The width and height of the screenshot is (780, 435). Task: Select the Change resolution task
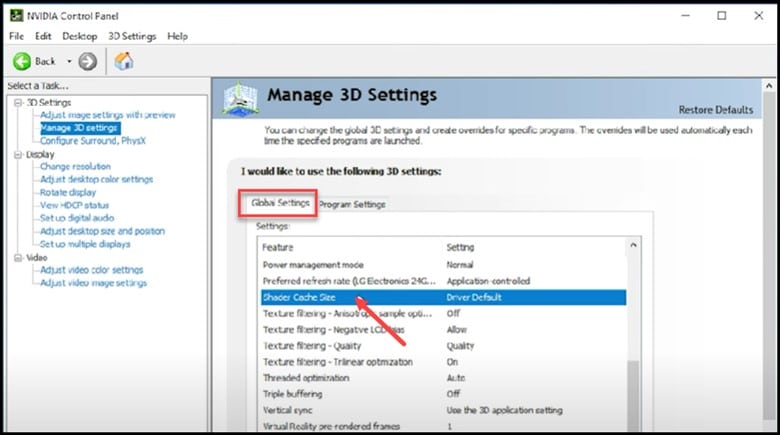(x=75, y=167)
